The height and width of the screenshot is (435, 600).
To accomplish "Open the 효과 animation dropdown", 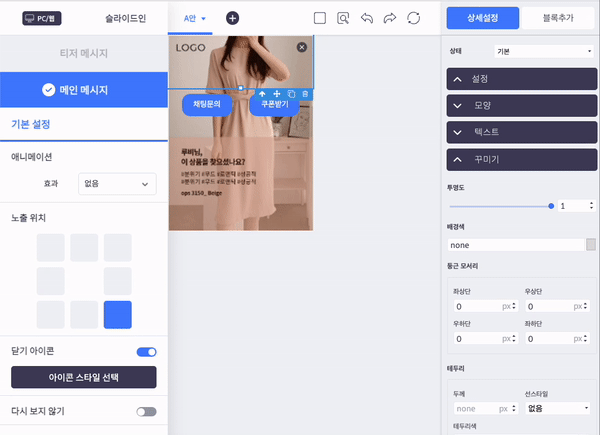I will [x=116, y=183].
